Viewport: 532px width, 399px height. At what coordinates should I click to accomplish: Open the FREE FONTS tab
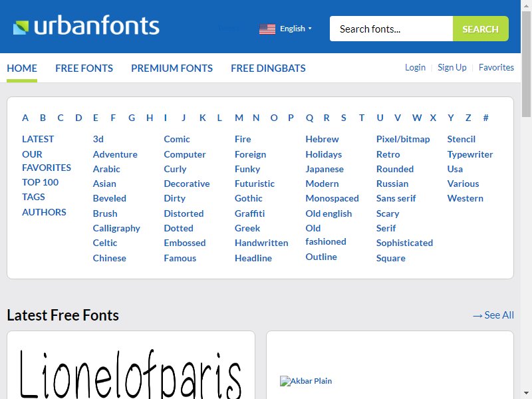[84, 68]
